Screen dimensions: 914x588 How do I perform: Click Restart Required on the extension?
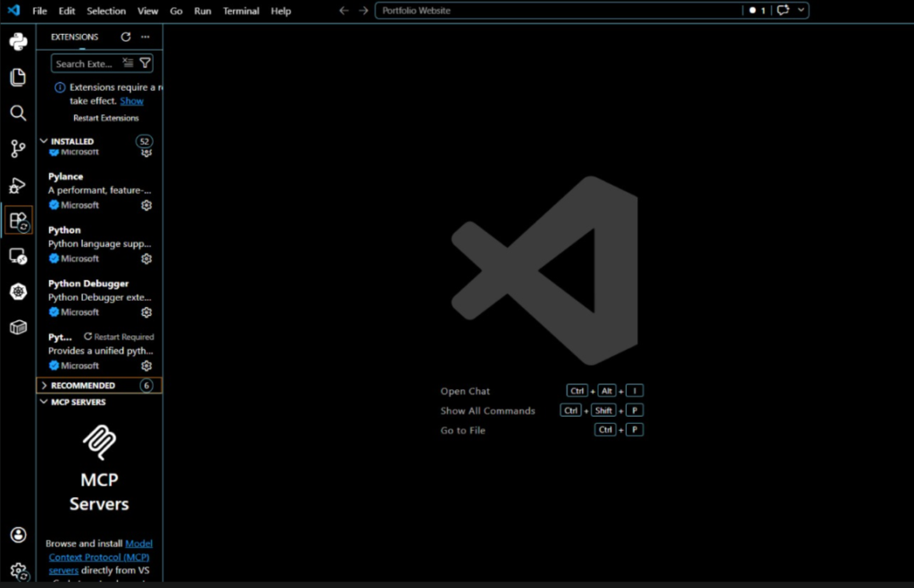(119, 337)
